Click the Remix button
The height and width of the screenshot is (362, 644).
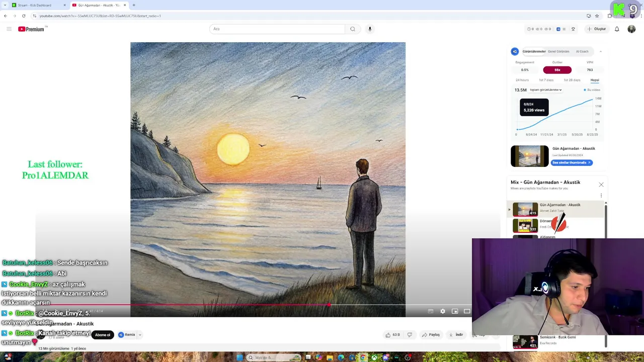click(127, 335)
